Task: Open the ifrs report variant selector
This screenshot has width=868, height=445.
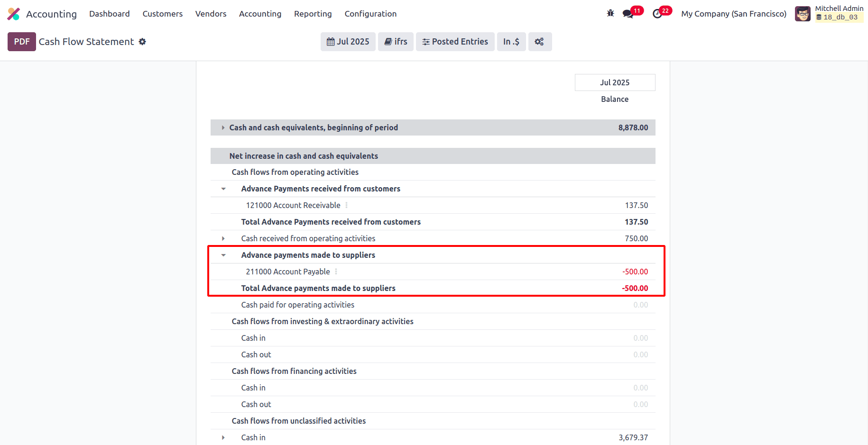Action: click(396, 42)
